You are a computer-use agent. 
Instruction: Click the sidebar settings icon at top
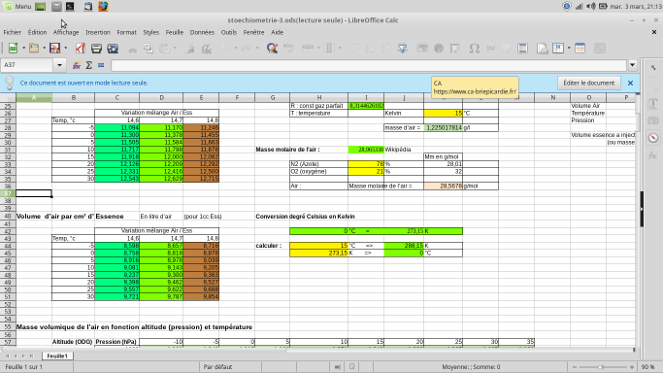[x=653, y=68]
